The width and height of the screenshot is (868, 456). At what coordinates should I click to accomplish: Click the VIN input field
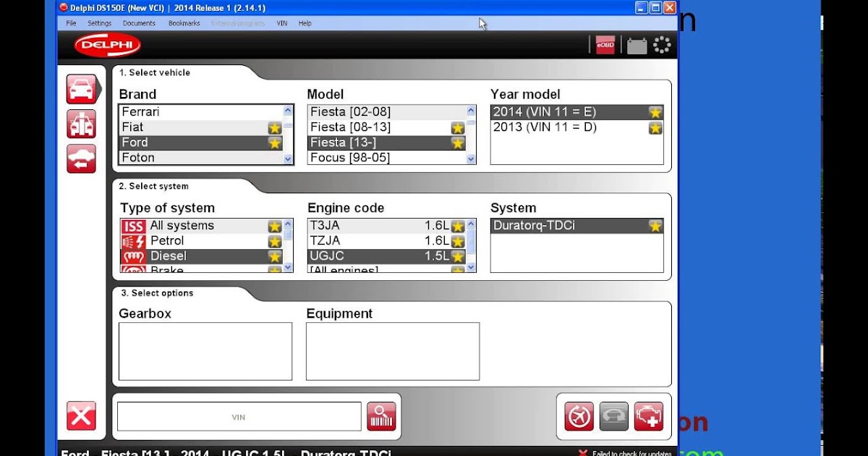click(239, 417)
